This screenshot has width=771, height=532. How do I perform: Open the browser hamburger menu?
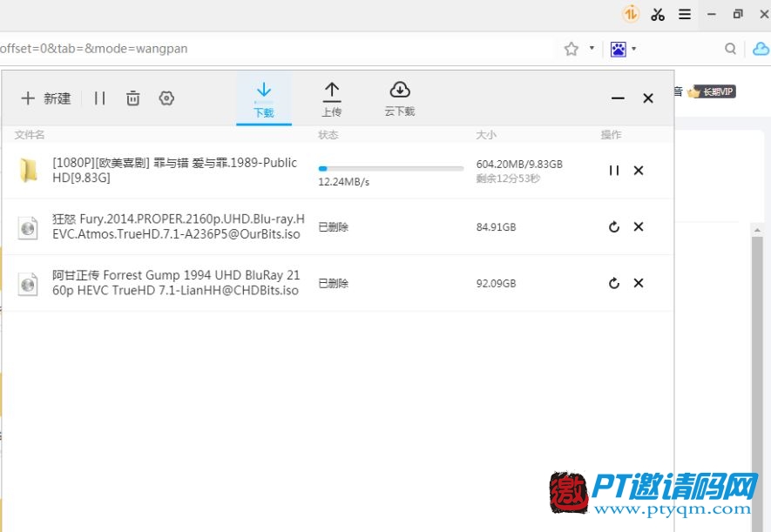(x=685, y=14)
